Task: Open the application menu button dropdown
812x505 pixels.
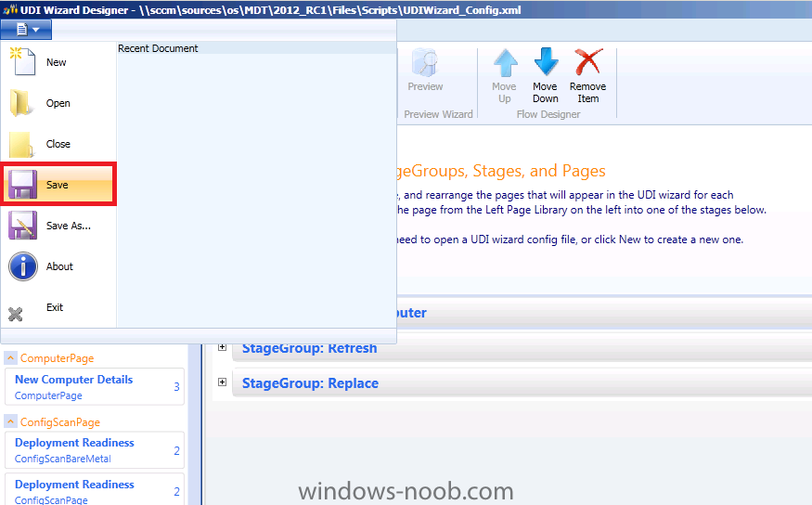Action: point(26,30)
